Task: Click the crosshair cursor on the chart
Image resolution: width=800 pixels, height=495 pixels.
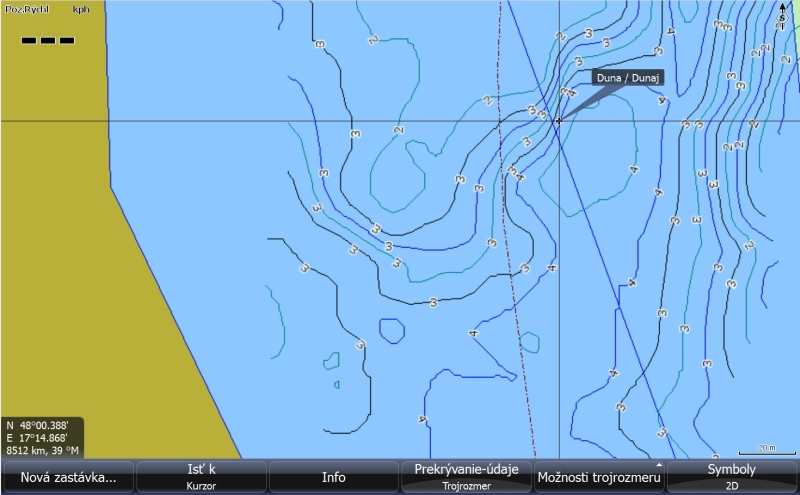Action: click(x=558, y=121)
